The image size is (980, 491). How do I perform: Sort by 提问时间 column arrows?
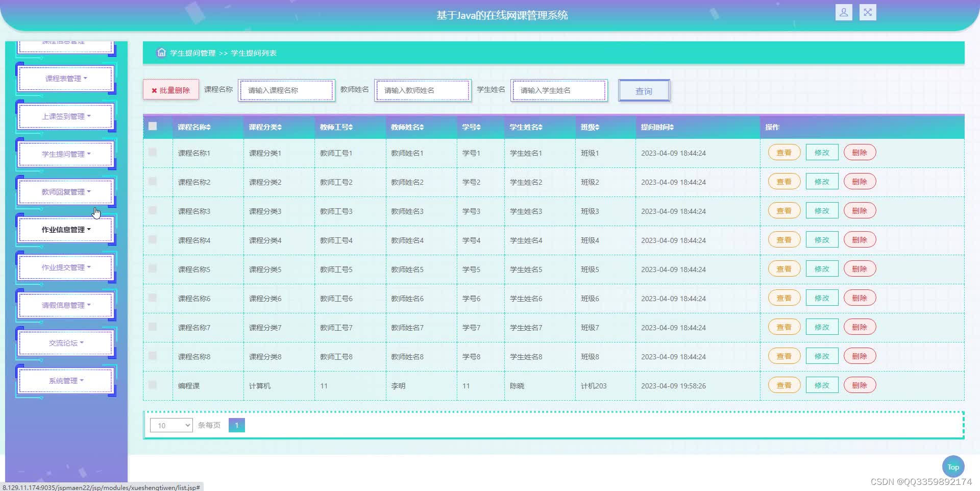point(671,127)
